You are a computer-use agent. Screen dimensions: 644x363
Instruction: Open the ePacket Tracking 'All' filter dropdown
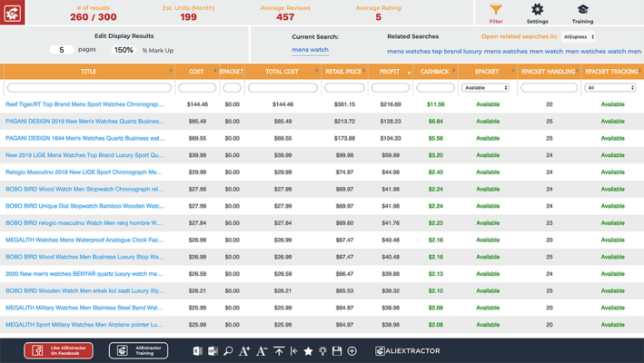point(610,88)
